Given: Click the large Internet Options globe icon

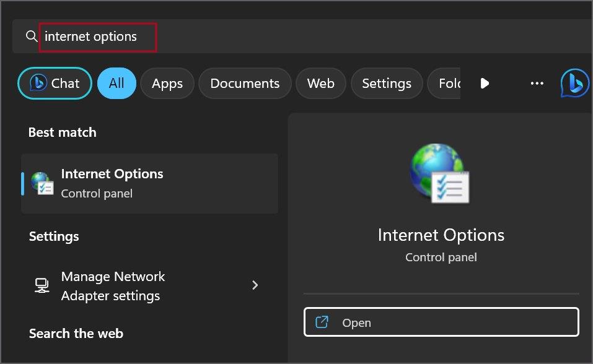Looking at the screenshot, I should [x=440, y=173].
